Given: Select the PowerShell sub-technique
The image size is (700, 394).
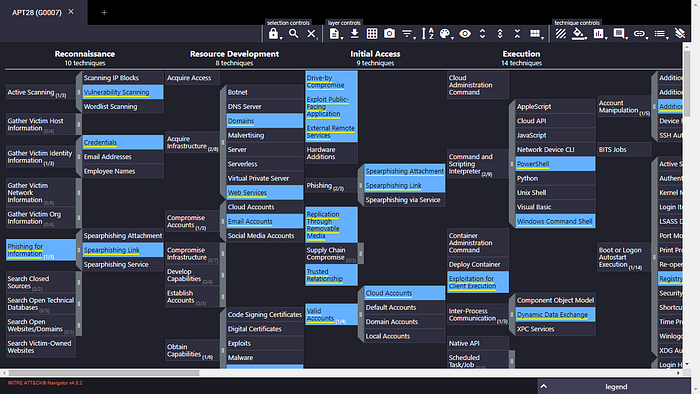Looking at the screenshot, I should [555, 164].
